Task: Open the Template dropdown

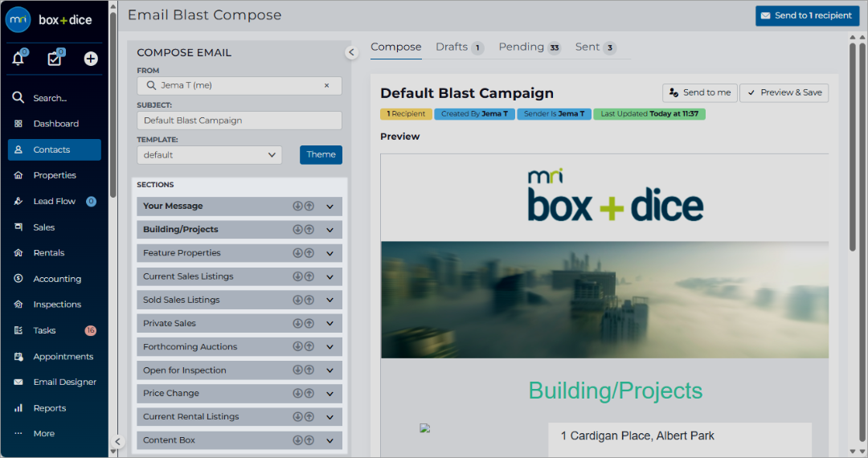Action: pos(209,155)
